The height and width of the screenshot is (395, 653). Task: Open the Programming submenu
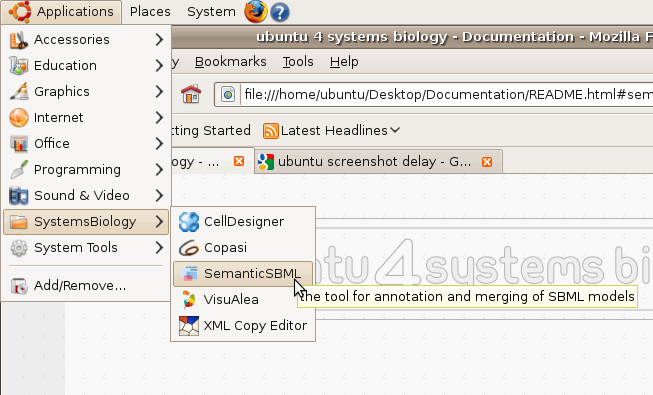point(86,170)
